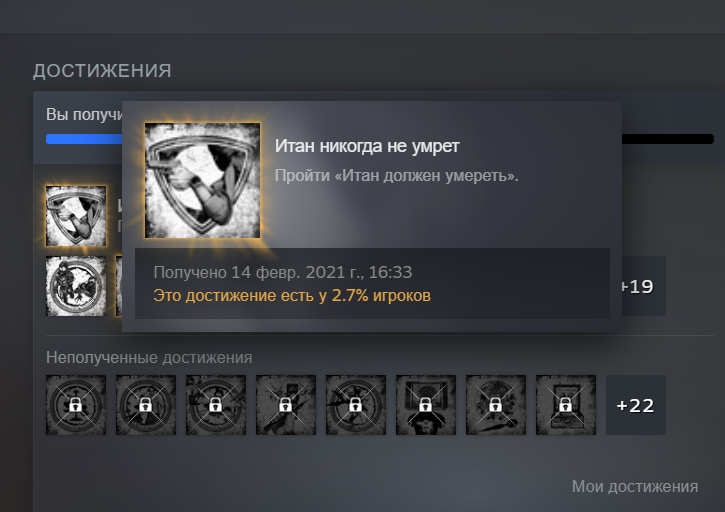This screenshot has width=725, height=512.
Task: Expand the +19 more unlocked achievements tile
Action: click(644, 286)
